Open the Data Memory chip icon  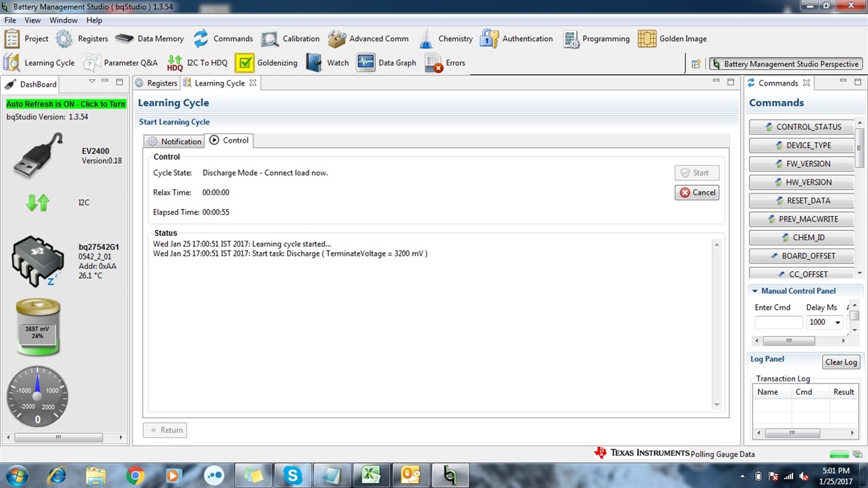[x=124, y=39]
